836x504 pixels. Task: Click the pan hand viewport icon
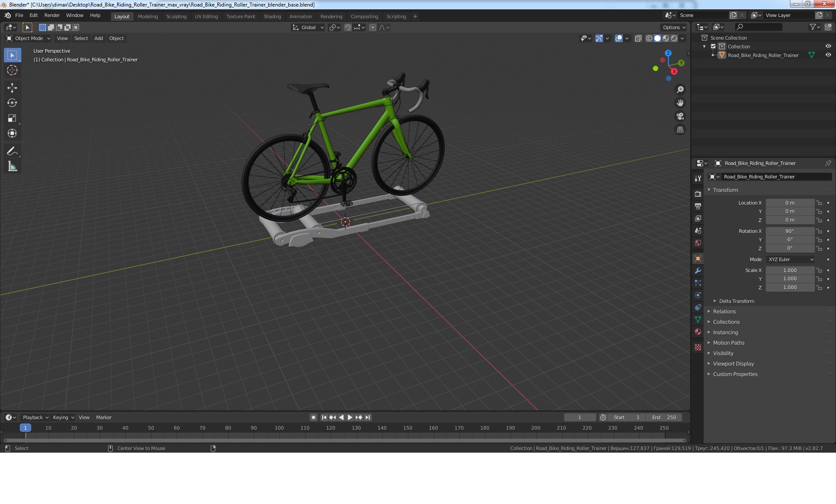[680, 103]
